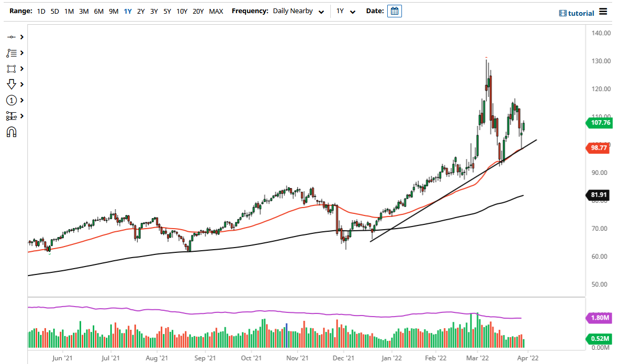Image resolution: width=619 pixels, height=364 pixels.
Task: Expand the trendline tool options chevron
Action: coord(22,37)
